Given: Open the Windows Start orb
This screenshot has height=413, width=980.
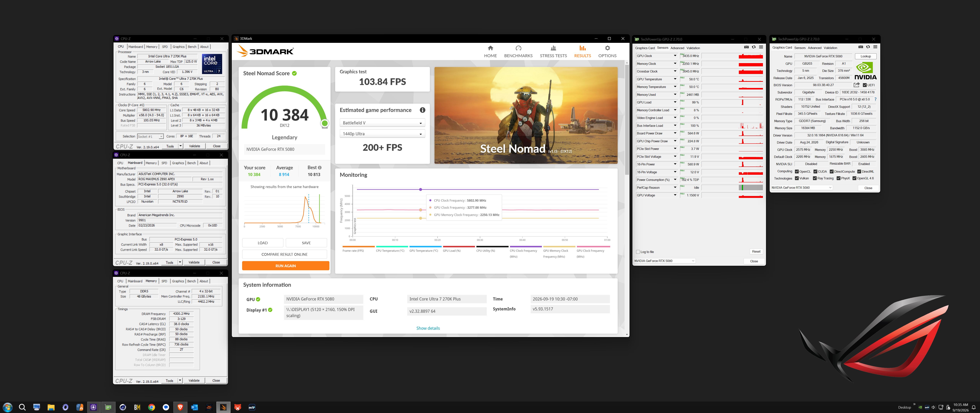Looking at the screenshot, I should [x=8, y=407].
